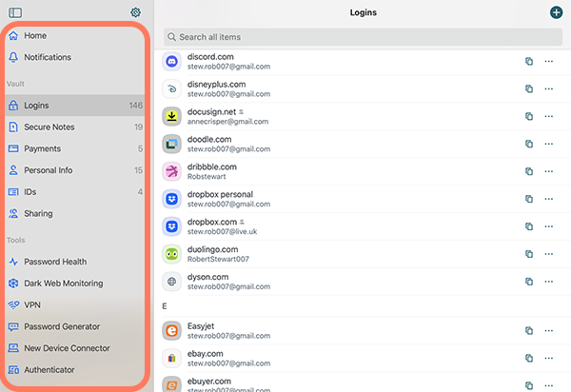Open more options for duolingo.com
Viewport: 571px width, 392px height.
(x=549, y=254)
